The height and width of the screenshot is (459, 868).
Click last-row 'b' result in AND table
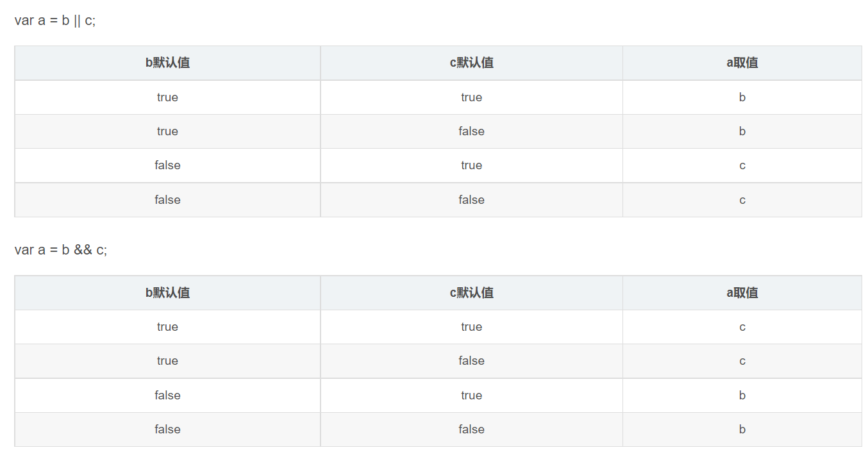(742, 430)
